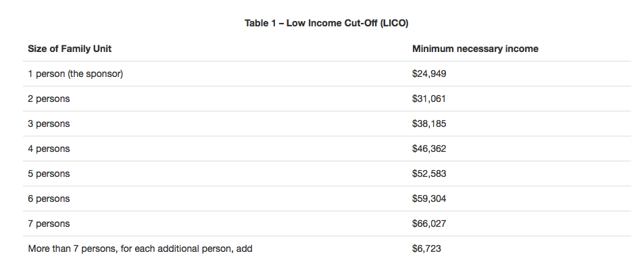Viewport: 644px width, 264px height.
Task: Click the $46,362 income value
Action: point(429,149)
